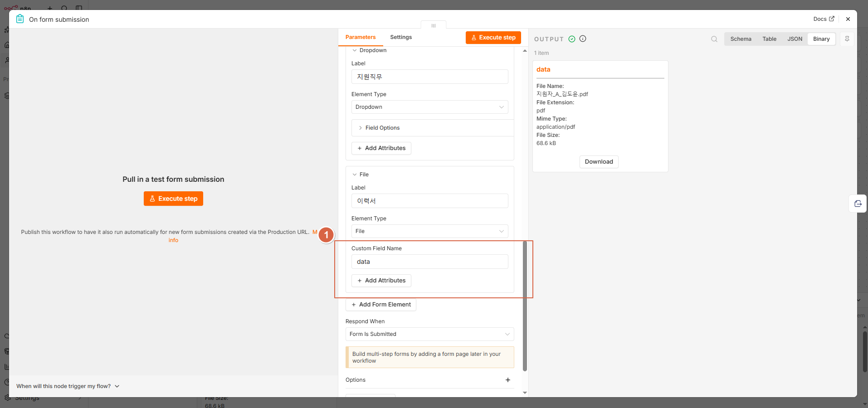868x408 pixels.
Task: Switch to Schema output view
Action: [x=741, y=39]
